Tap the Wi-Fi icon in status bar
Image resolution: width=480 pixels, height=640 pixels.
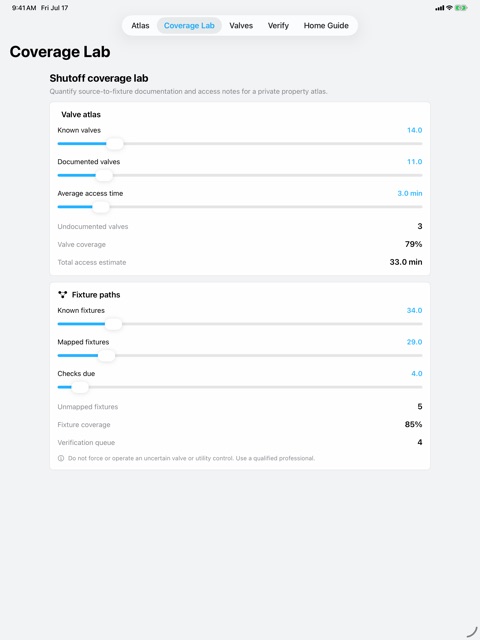coord(449,8)
